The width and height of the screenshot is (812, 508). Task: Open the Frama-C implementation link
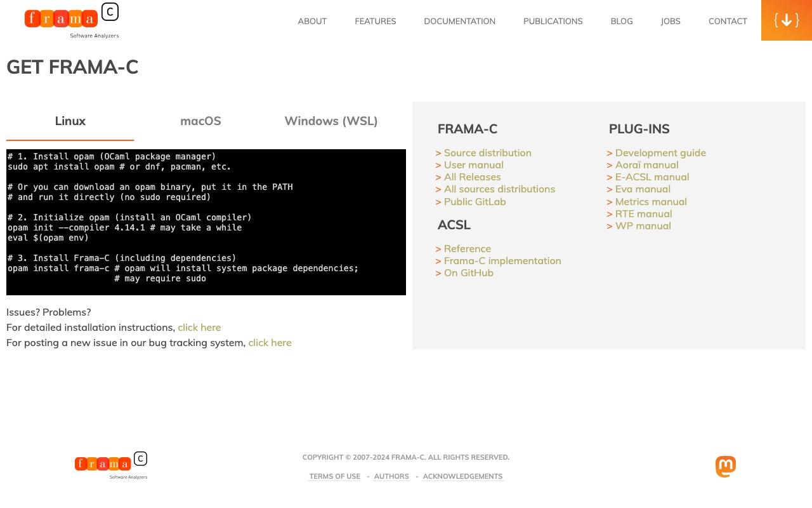coord(502,260)
